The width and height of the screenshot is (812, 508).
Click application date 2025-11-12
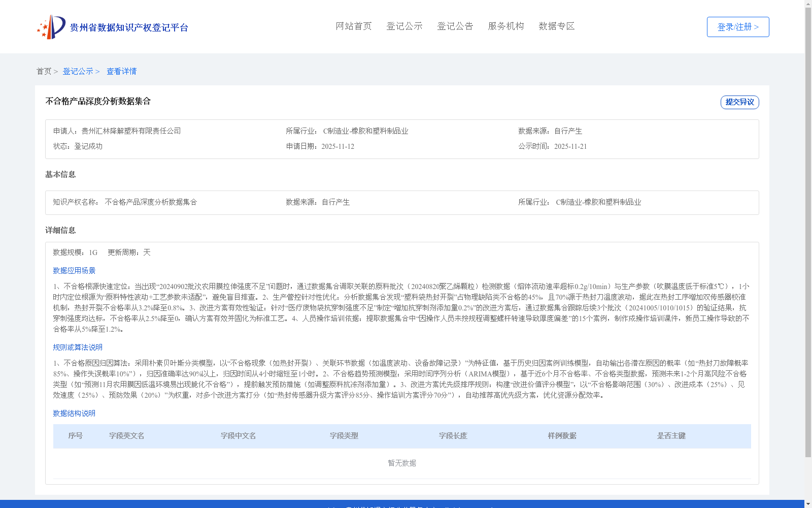pyautogui.click(x=337, y=146)
